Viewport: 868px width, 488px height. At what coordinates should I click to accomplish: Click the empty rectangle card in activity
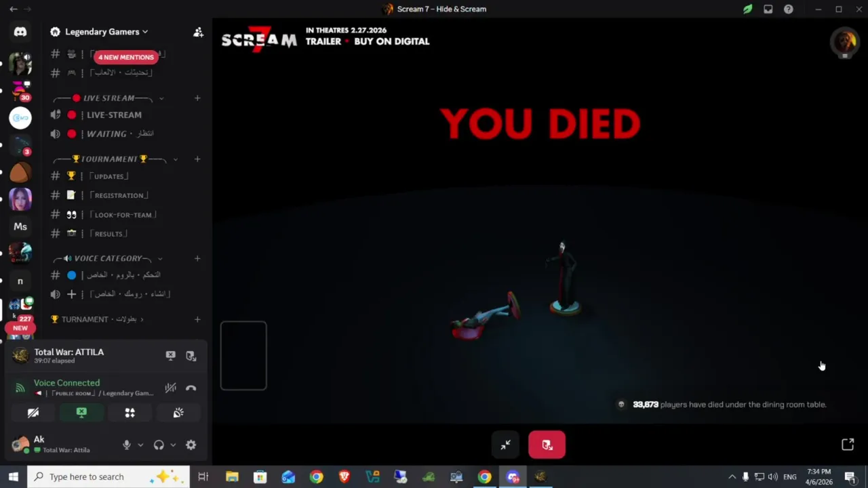pos(243,356)
